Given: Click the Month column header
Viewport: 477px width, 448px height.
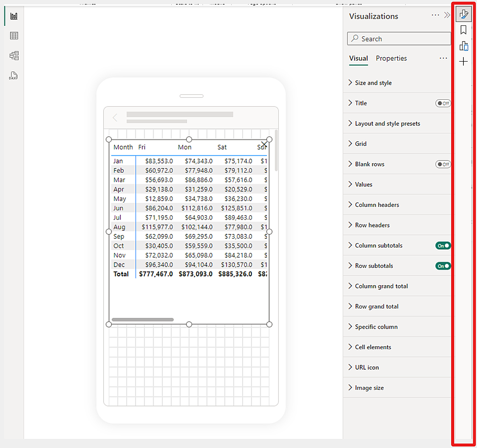Looking at the screenshot, I should [123, 147].
